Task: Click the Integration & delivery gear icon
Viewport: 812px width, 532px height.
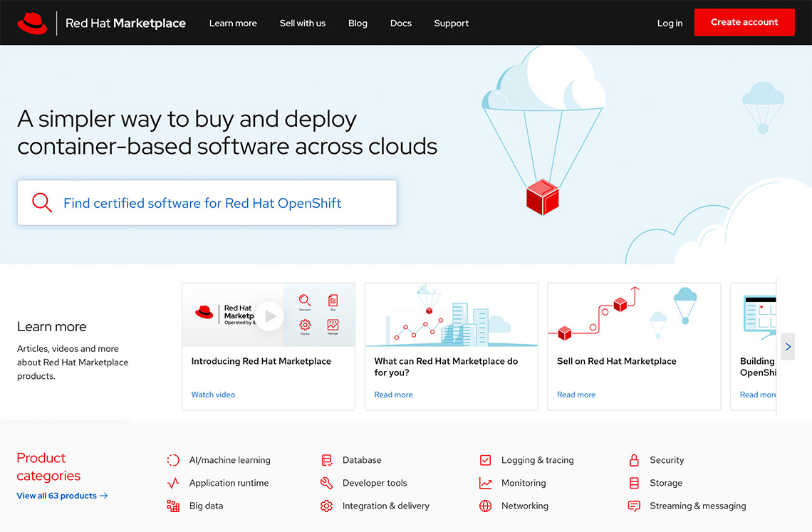Action: 327,506
